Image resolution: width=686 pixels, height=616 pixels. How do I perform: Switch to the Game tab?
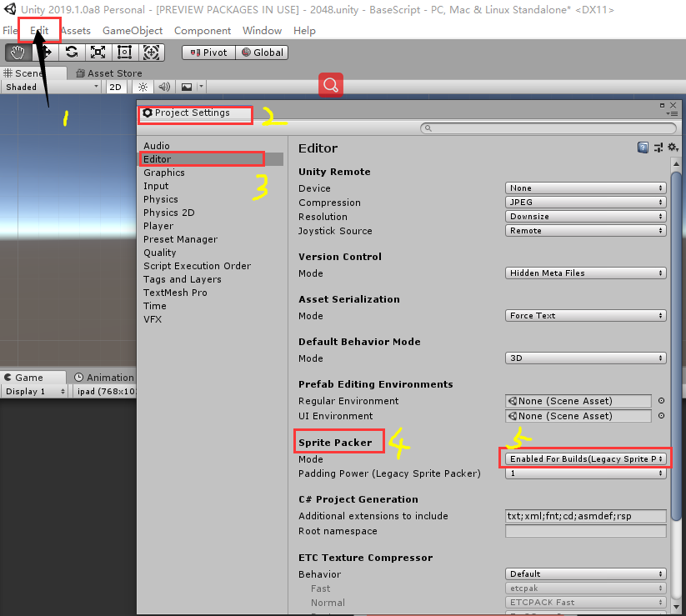33,377
